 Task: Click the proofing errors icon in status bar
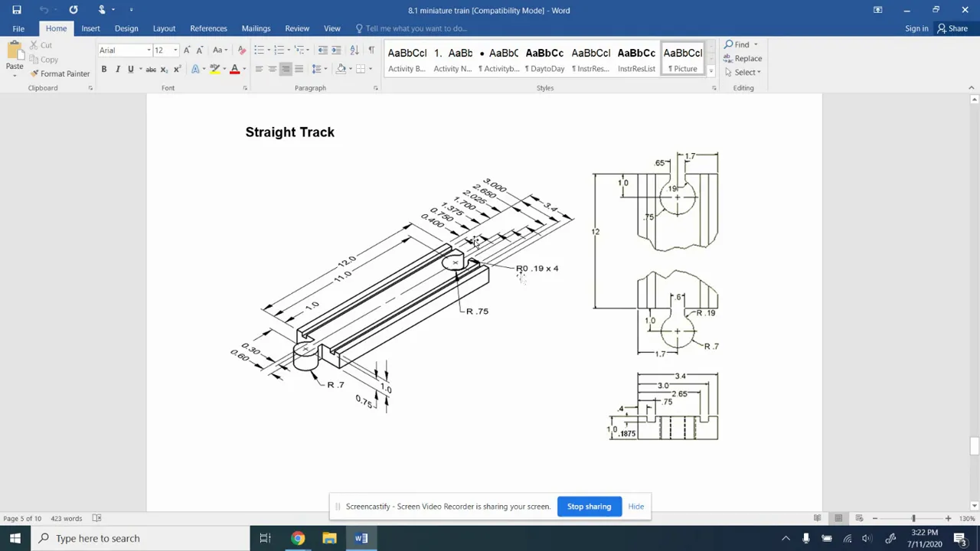coord(96,519)
